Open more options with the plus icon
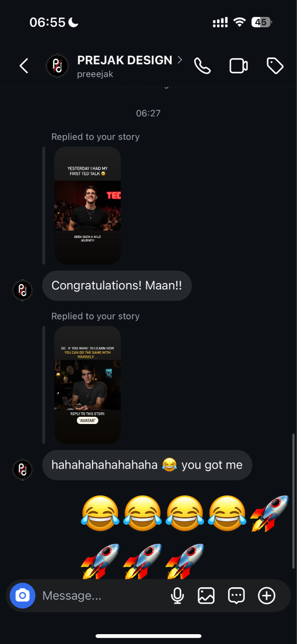Viewport: 297px width, 644px height. tap(267, 596)
